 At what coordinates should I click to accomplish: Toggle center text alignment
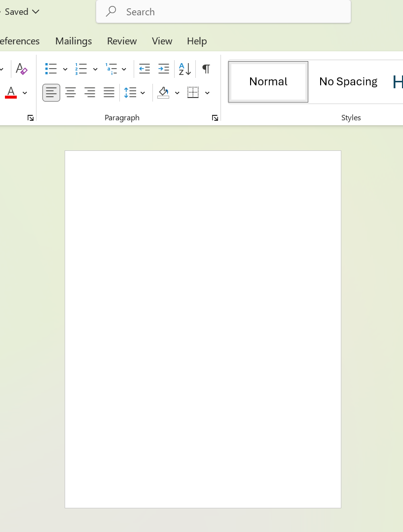pyautogui.click(x=71, y=93)
